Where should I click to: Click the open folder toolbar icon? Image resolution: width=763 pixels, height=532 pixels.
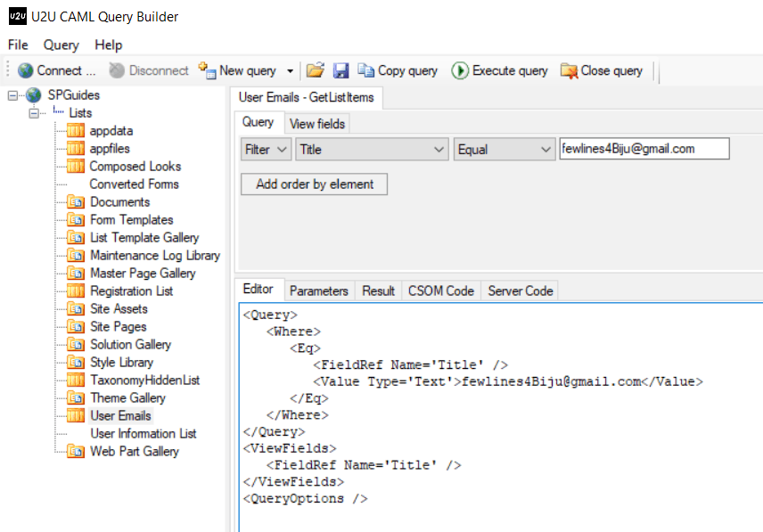(x=315, y=70)
